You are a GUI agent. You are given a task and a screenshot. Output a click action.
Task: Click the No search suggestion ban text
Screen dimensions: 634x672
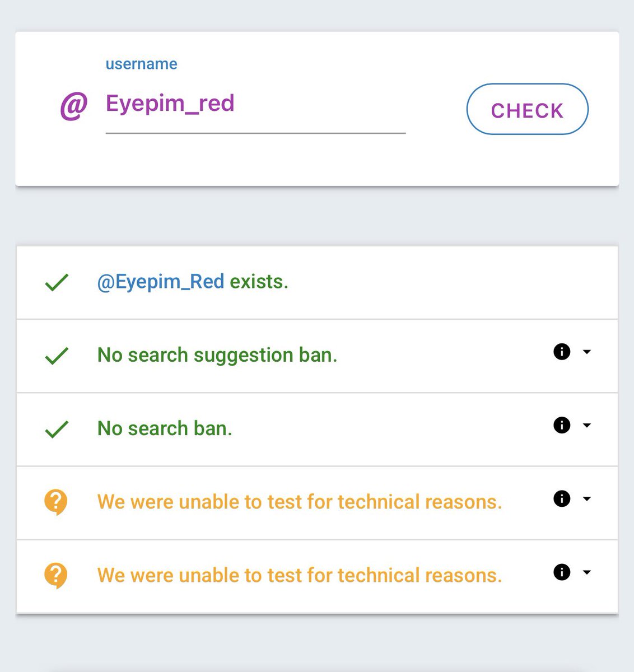[217, 355]
